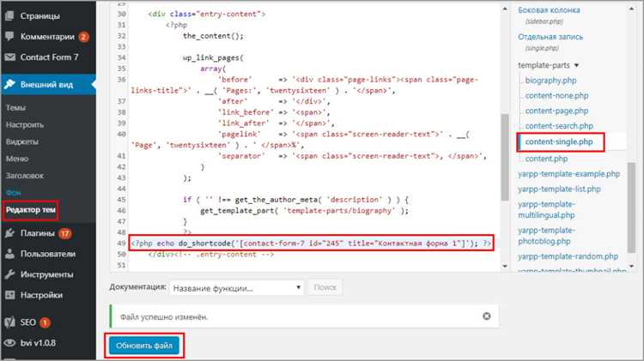Open Редактор тем submenu
The image size is (644, 361).
[30, 209]
